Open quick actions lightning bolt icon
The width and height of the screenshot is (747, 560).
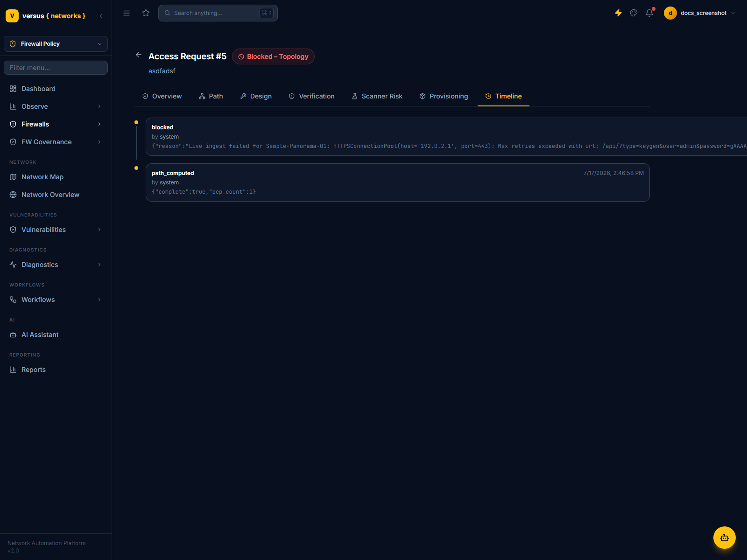click(618, 13)
